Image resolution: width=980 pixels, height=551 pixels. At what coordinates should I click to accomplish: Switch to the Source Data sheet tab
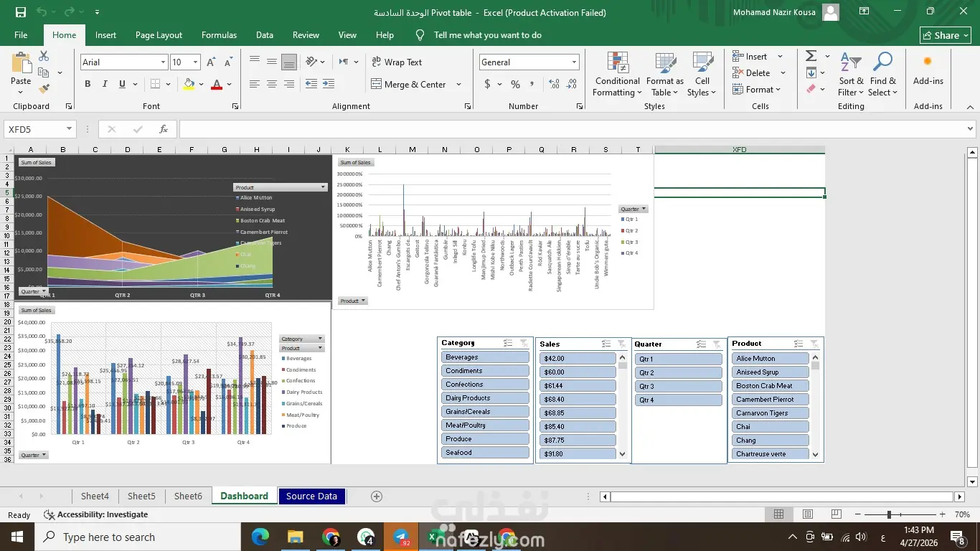pos(311,496)
